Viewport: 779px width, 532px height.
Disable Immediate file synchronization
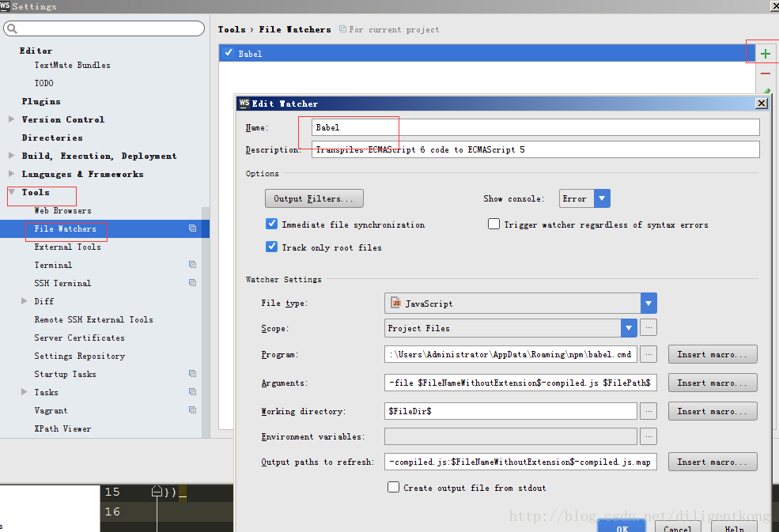coord(271,224)
